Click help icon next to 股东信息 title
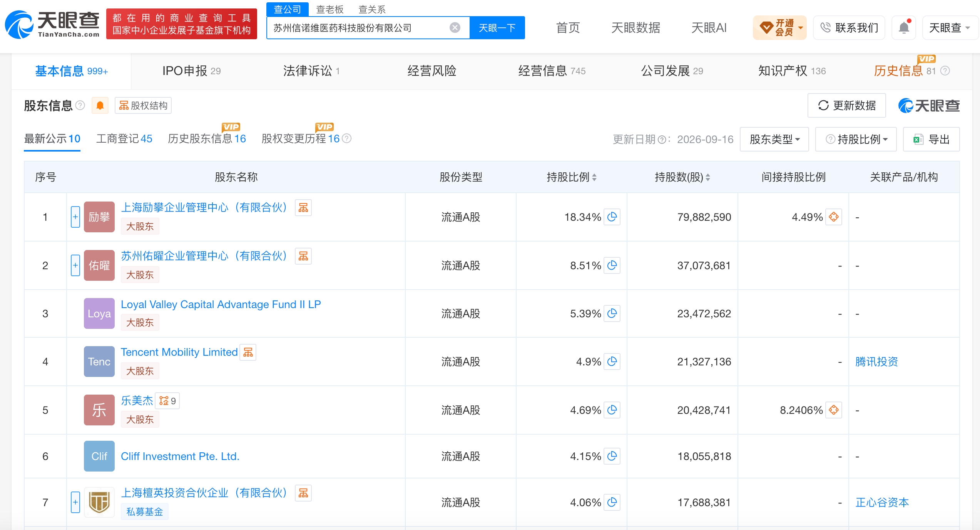 tap(80, 105)
